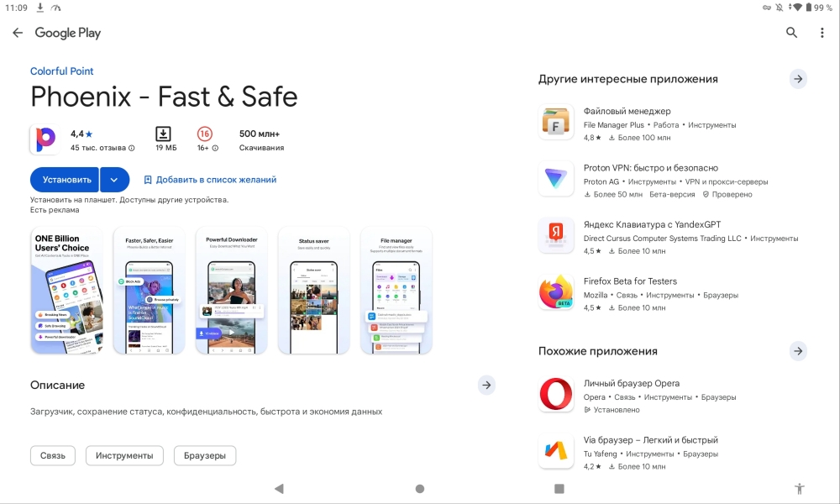The width and height of the screenshot is (840, 504).
Task: Tap the info icon next to reviews count
Action: point(132,148)
